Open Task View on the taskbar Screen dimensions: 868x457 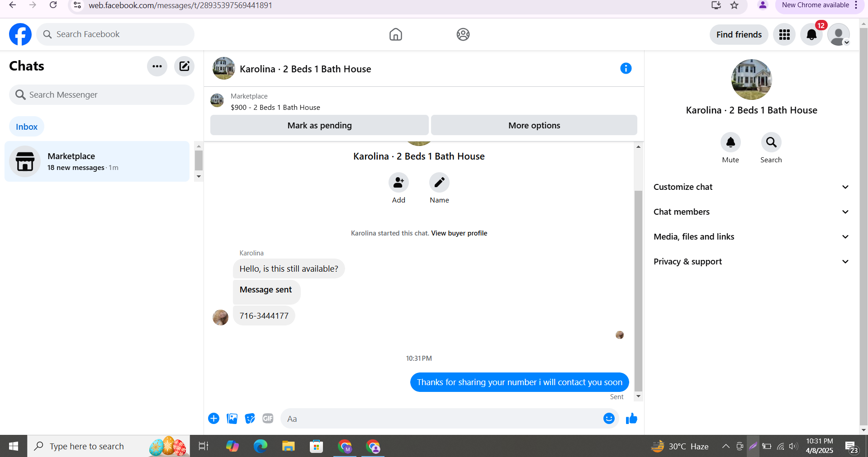pos(204,446)
